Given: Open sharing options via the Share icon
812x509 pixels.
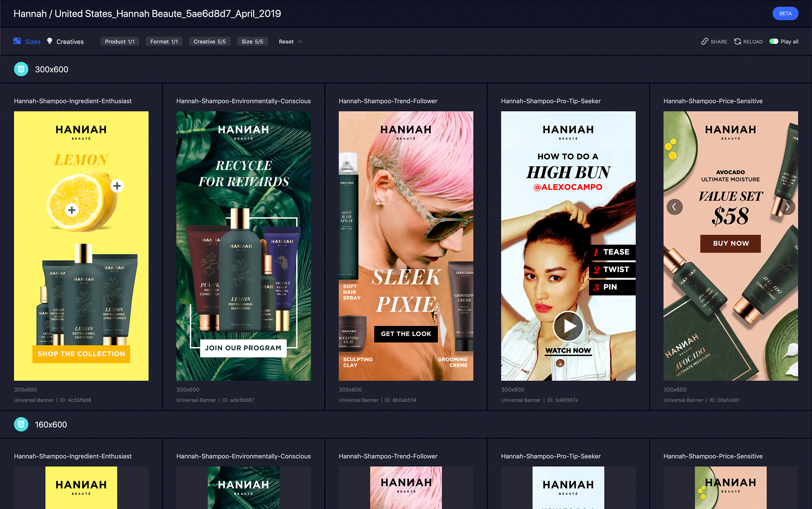Looking at the screenshot, I should coord(704,41).
